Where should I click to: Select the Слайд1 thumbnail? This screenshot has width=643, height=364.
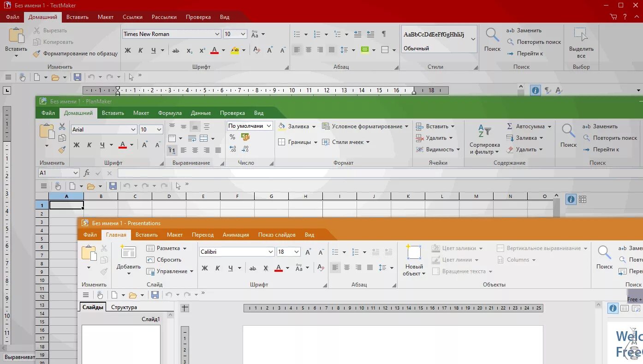click(x=121, y=344)
